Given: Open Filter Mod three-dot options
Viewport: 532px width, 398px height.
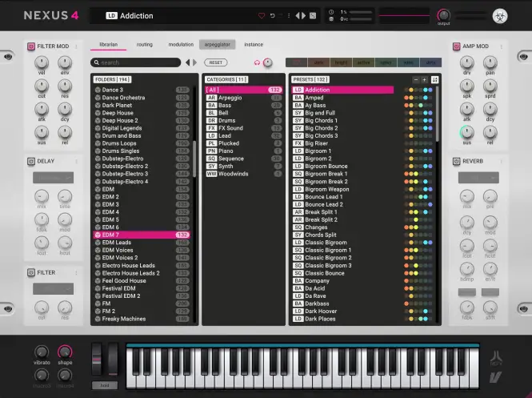Looking at the screenshot, I should (76, 46).
